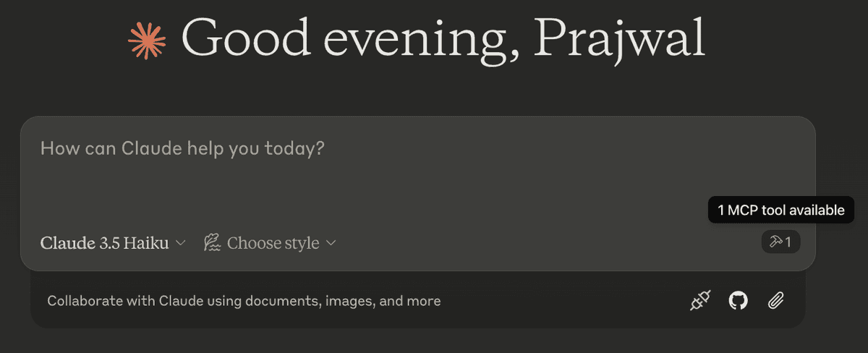The width and height of the screenshot is (868, 353).
Task: Click the style quill icon beside Choose style
Action: point(212,243)
